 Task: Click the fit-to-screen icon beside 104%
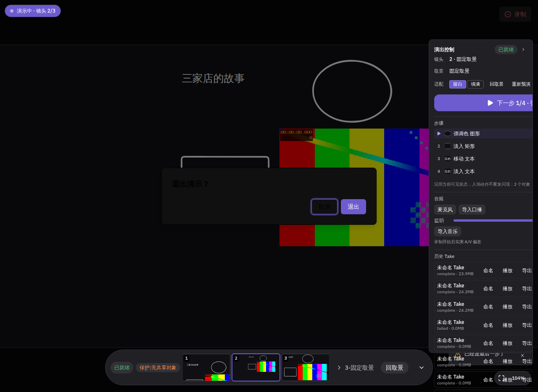(x=501, y=378)
